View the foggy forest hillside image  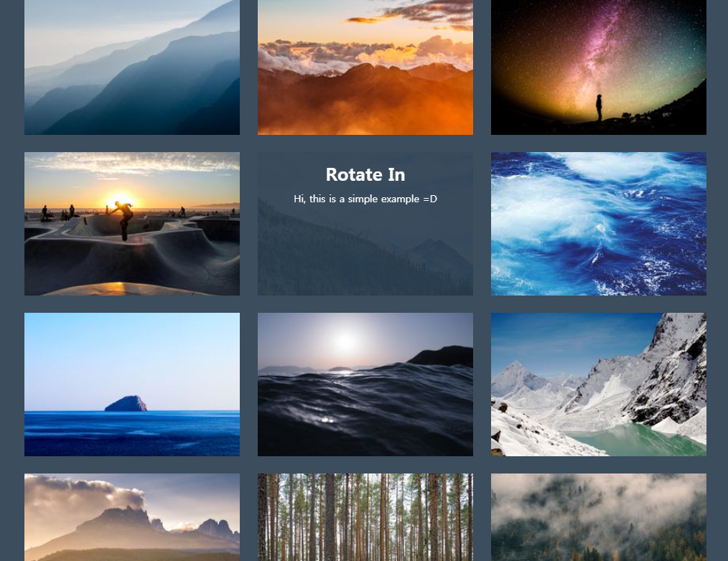(x=599, y=517)
